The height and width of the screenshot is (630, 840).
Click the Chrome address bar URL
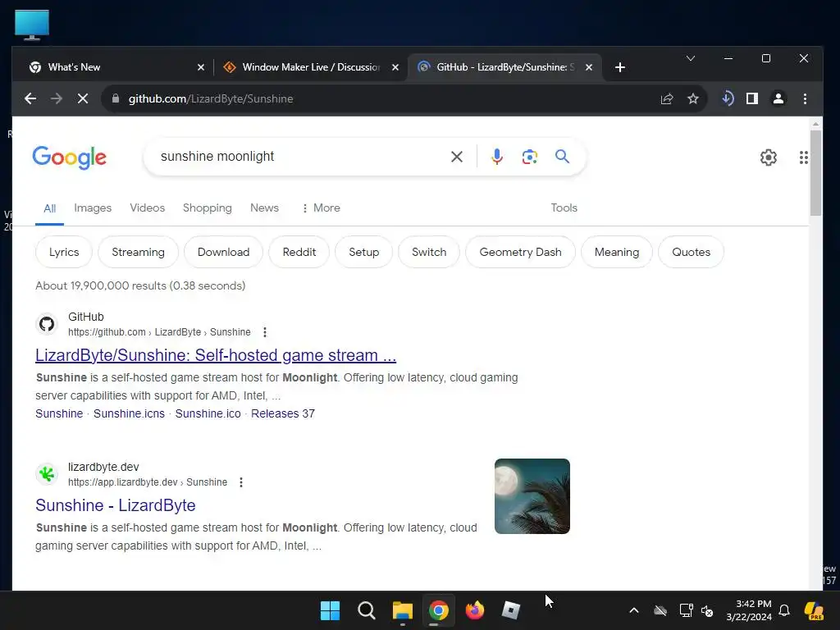[x=211, y=98]
